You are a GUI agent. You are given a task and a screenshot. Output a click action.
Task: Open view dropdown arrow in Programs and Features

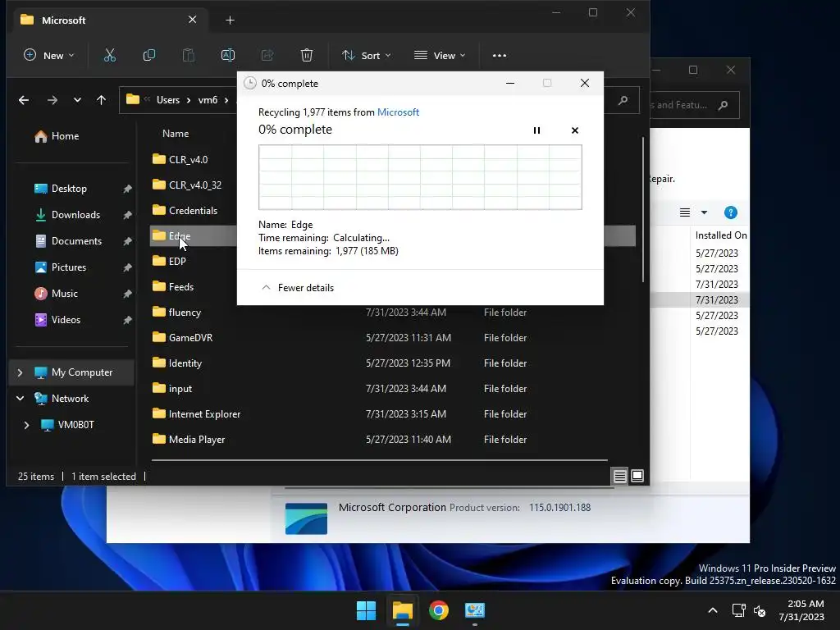pyautogui.click(x=704, y=212)
